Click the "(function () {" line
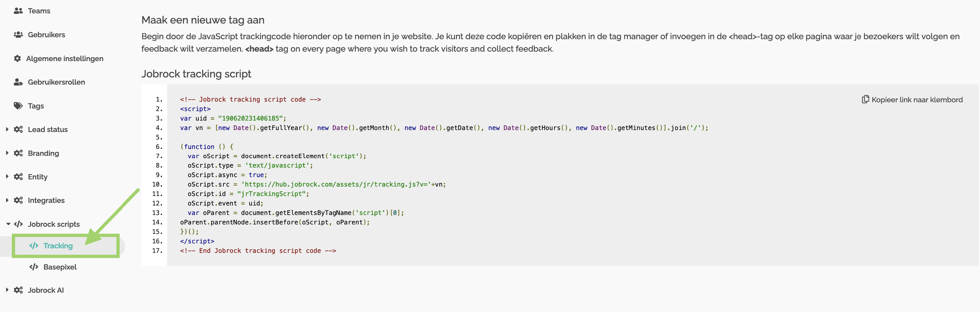 pyautogui.click(x=206, y=146)
